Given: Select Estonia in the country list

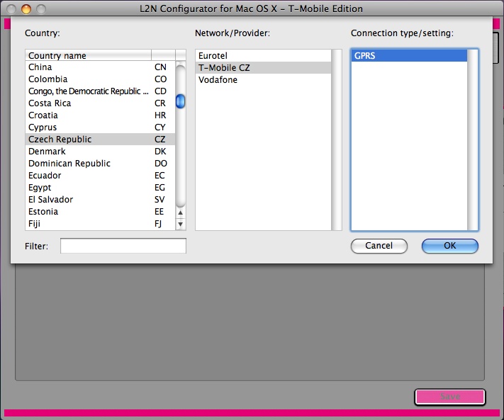Looking at the screenshot, I should [x=100, y=212].
